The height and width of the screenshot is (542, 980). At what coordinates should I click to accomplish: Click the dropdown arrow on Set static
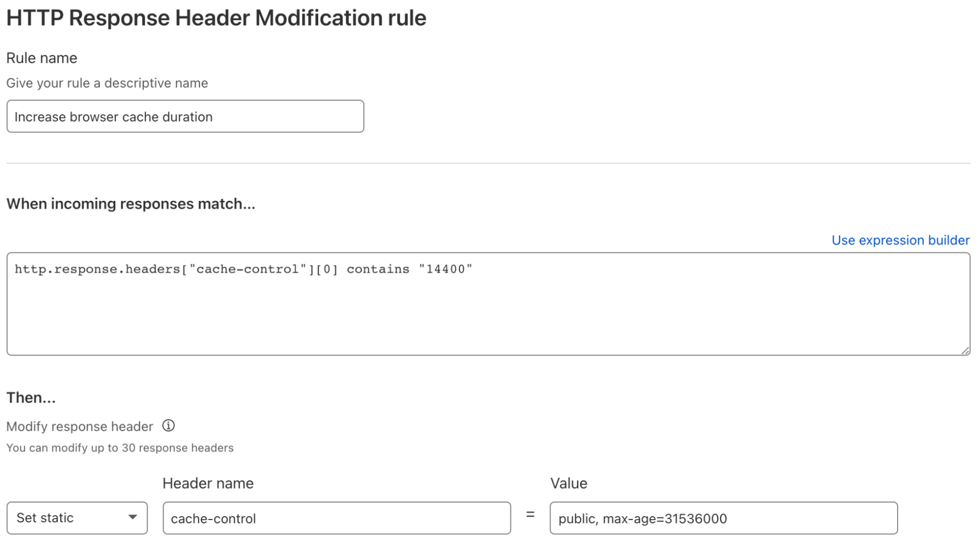pyautogui.click(x=134, y=517)
